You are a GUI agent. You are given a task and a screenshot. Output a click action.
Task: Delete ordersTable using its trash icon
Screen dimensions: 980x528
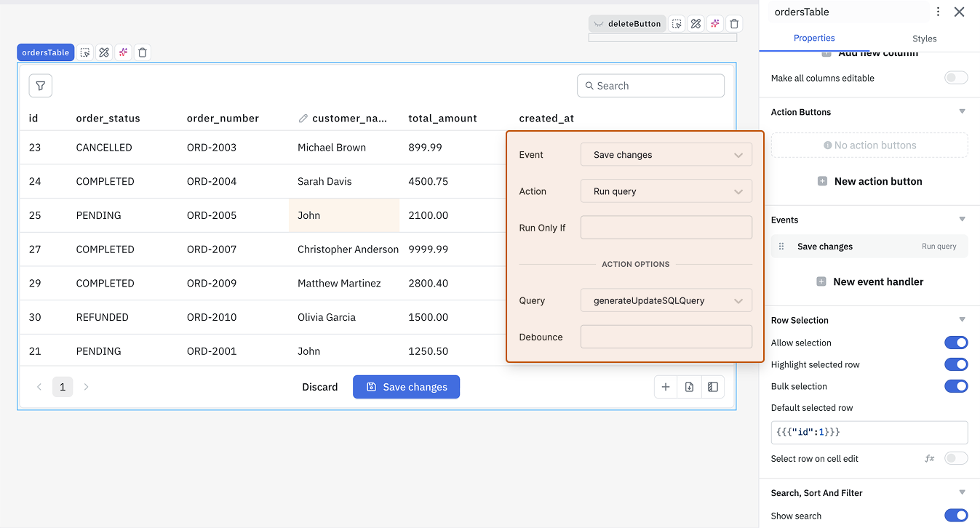pos(143,52)
